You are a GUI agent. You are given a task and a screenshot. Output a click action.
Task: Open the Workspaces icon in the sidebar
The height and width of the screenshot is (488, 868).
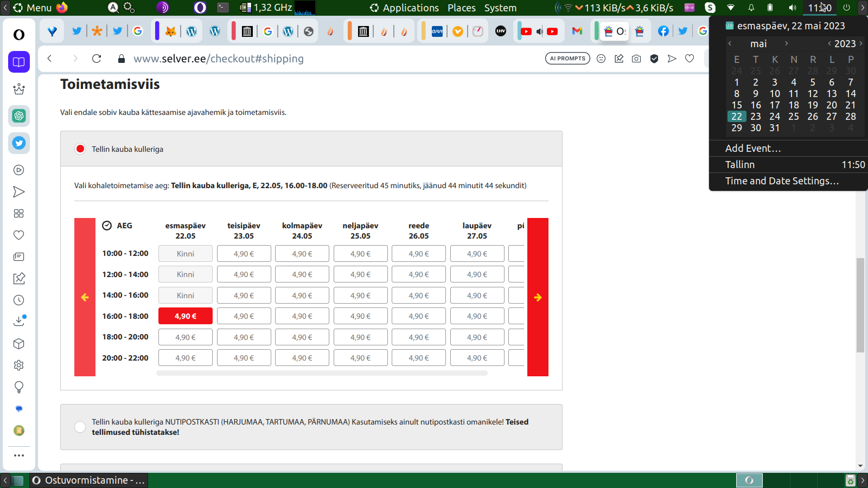click(19, 62)
